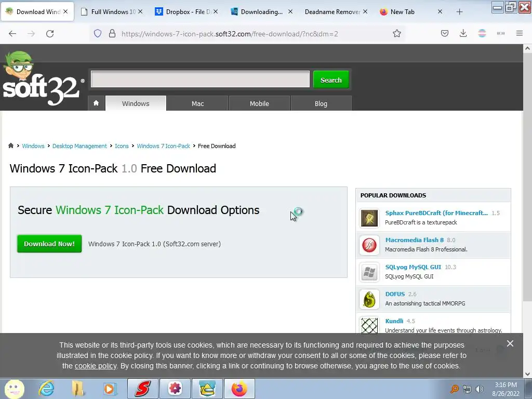Click the network tray icon
Image resolution: width=532 pixels, height=399 pixels.
[467, 389]
